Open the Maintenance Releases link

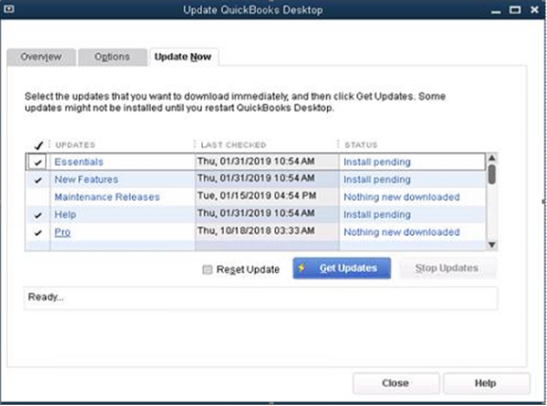(107, 197)
